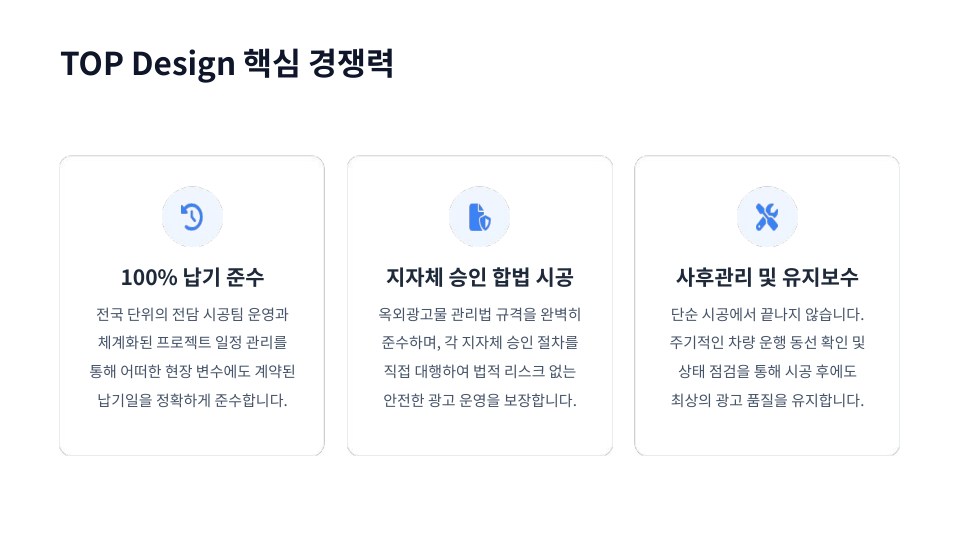Click the document shield icon

(x=480, y=217)
